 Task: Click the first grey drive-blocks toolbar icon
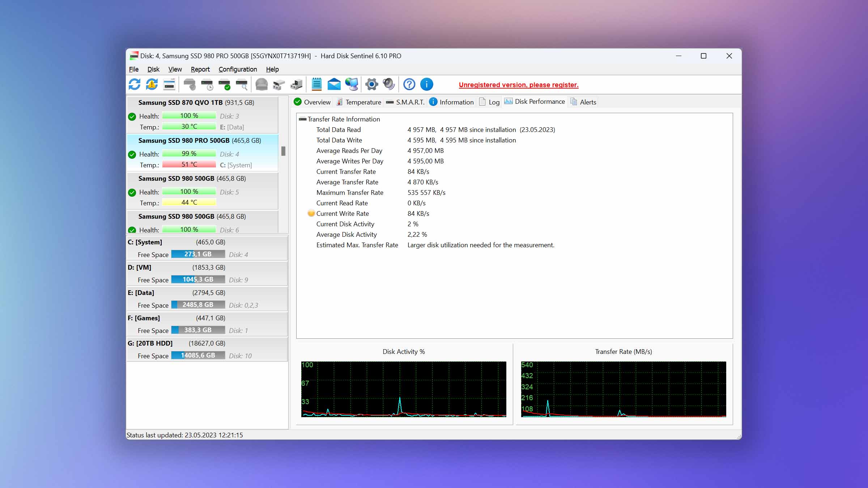pos(279,85)
